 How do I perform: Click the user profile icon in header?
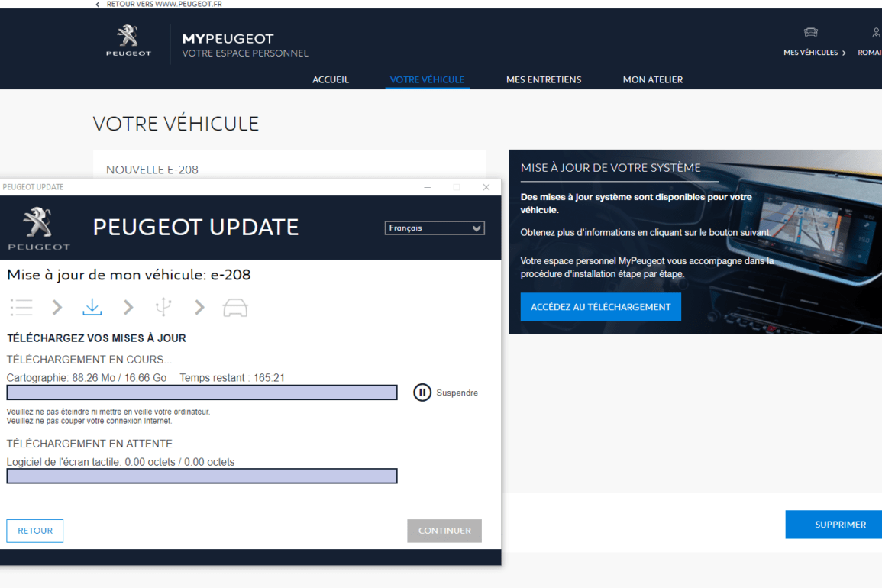[875, 33]
